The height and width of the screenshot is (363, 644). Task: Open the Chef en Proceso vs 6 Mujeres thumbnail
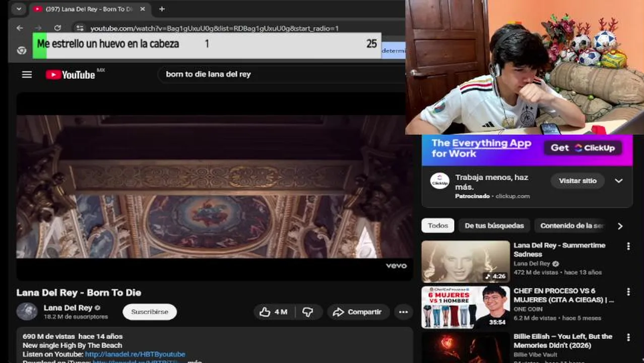(x=466, y=308)
